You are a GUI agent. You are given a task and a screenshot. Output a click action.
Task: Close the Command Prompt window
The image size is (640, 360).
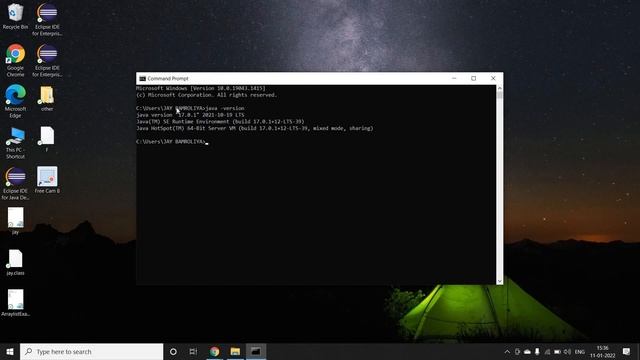[x=493, y=78]
